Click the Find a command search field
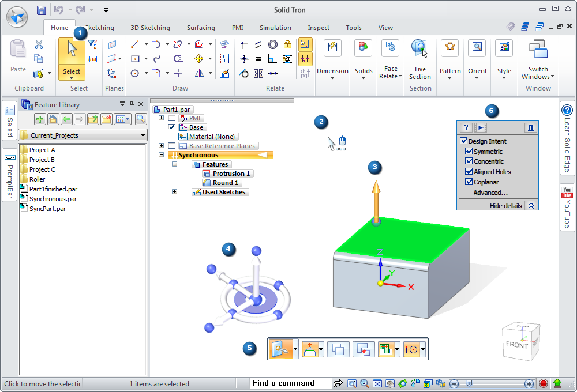Viewport: 577px width, 392px height. (x=290, y=383)
